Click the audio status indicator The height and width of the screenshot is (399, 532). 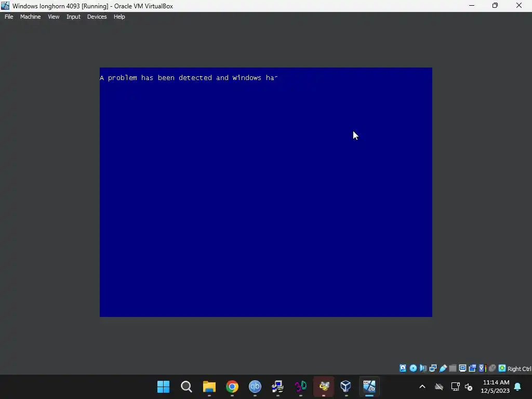click(x=423, y=368)
